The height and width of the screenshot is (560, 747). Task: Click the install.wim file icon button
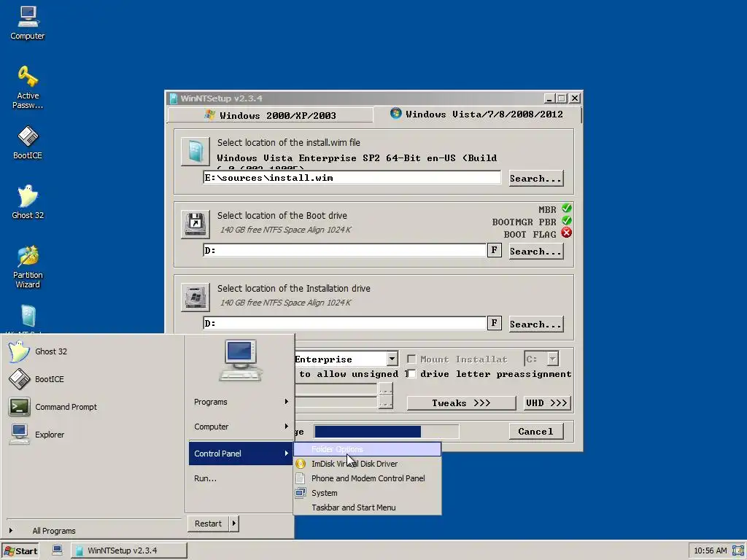pyautogui.click(x=196, y=152)
